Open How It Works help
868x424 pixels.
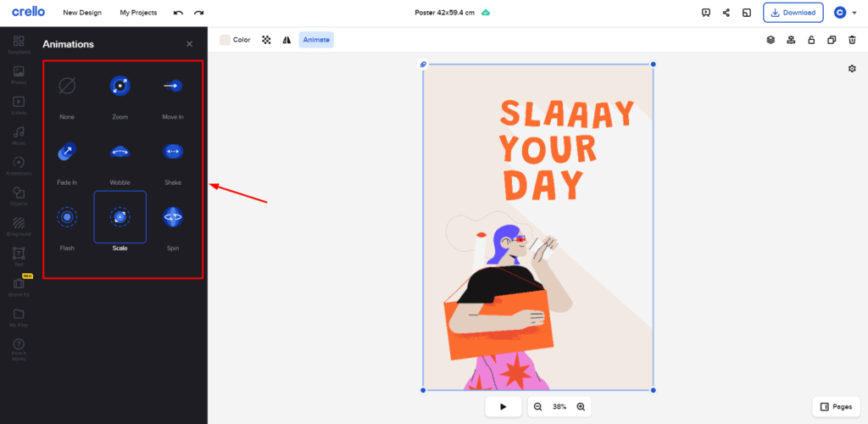[19, 350]
